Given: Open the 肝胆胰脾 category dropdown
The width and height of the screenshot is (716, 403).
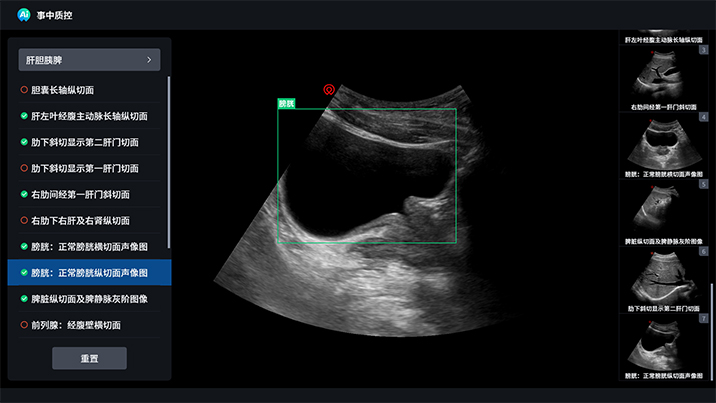Looking at the screenshot, I should pyautogui.click(x=88, y=60).
